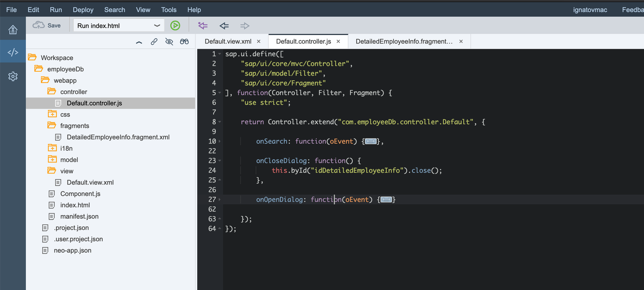Switch to Default.controller.js tab
Image resolution: width=644 pixels, height=290 pixels.
[x=303, y=41]
